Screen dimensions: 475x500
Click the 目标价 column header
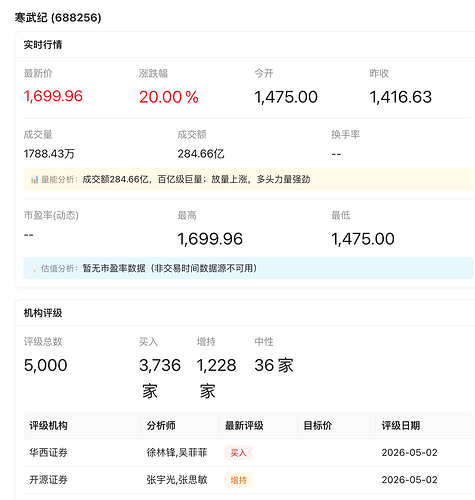[318, 425]
